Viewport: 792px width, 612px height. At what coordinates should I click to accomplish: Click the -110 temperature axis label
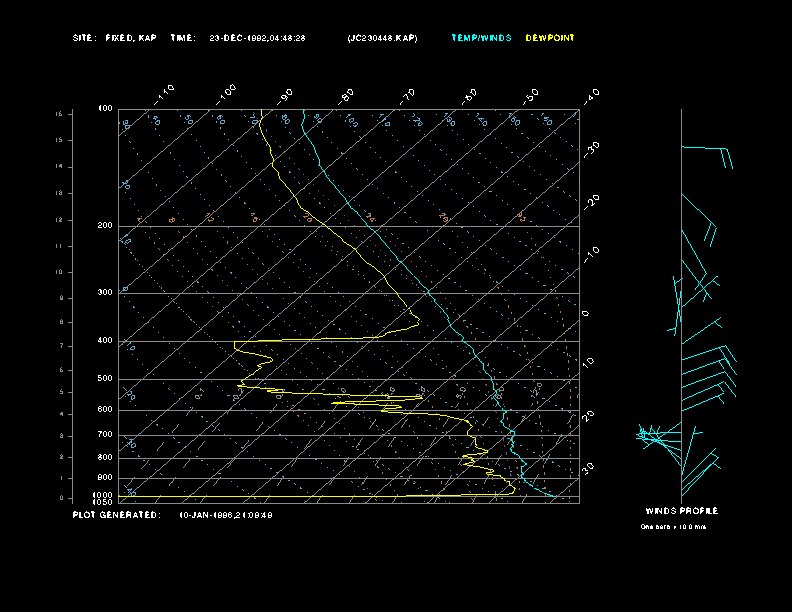point(164,95)
